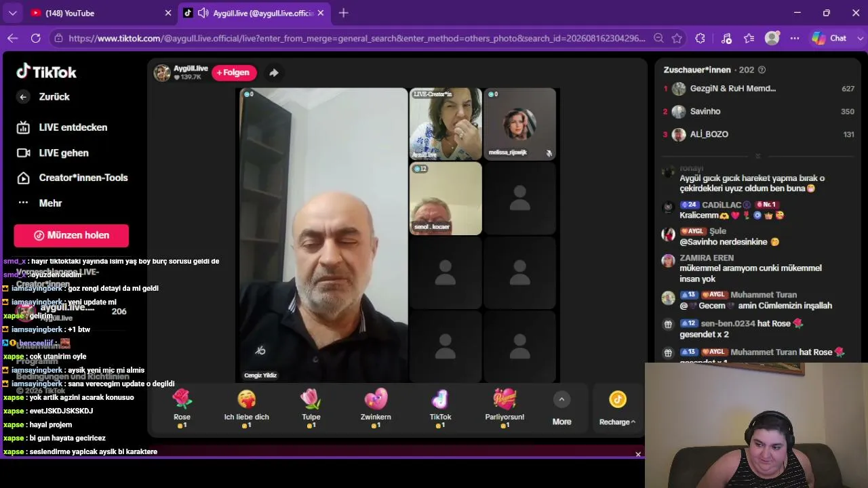
Task: Open the browser extensions menu
Action: tap(701, 39)
